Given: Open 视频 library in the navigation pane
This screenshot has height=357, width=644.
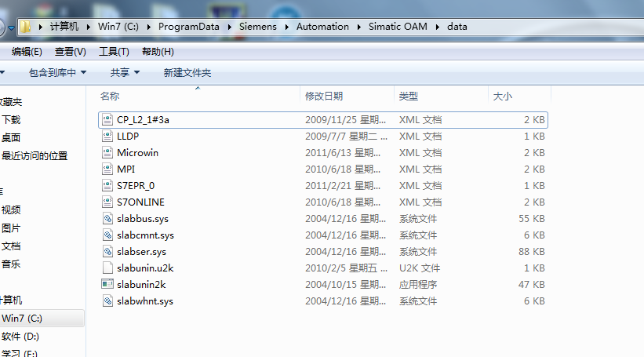Looking at the screenshot, I should point(11,210).
